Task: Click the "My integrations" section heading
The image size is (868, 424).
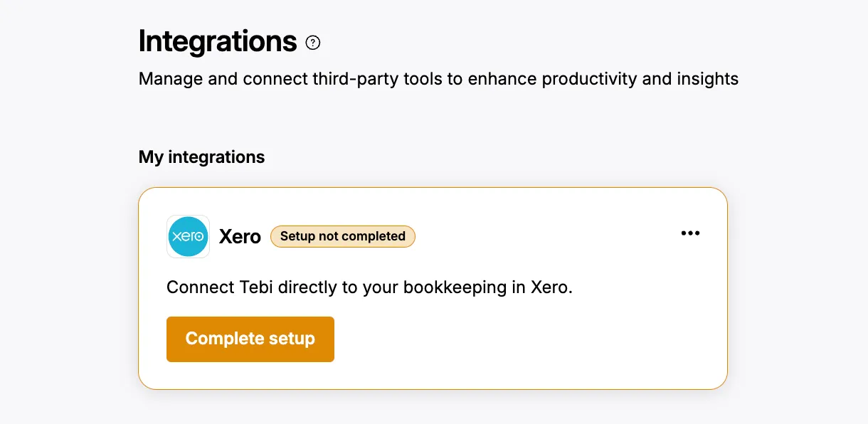Action: [x=201, y=157]
